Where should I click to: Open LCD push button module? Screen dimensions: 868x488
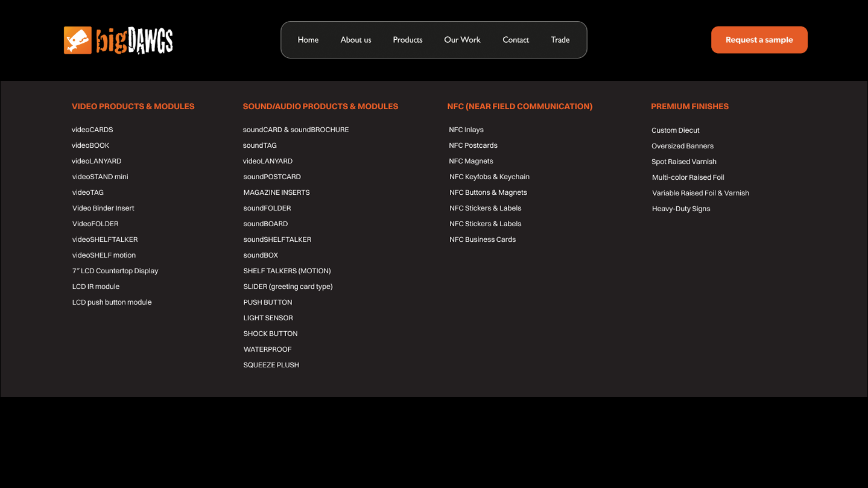(x=112, y=302)
